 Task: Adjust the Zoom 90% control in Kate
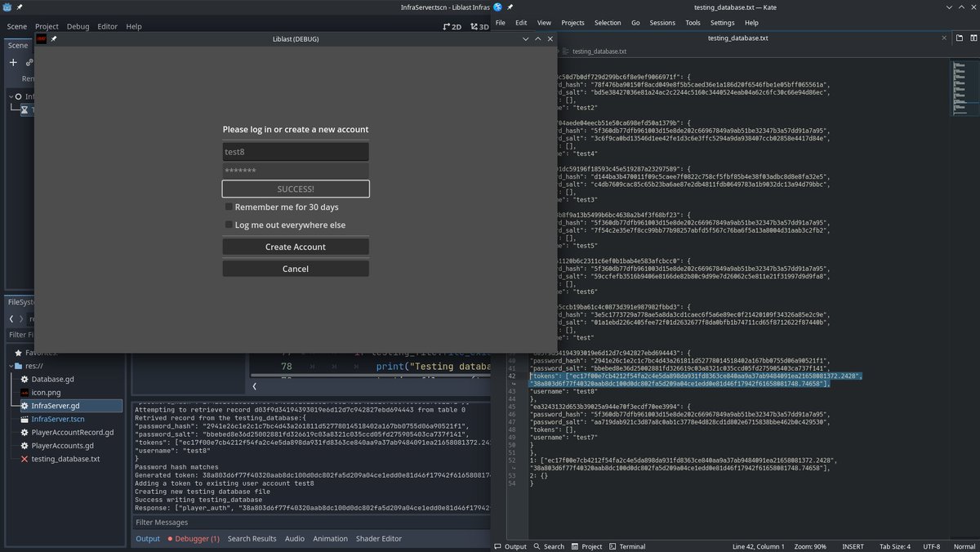pyautogui.click(x=810, y=546)
